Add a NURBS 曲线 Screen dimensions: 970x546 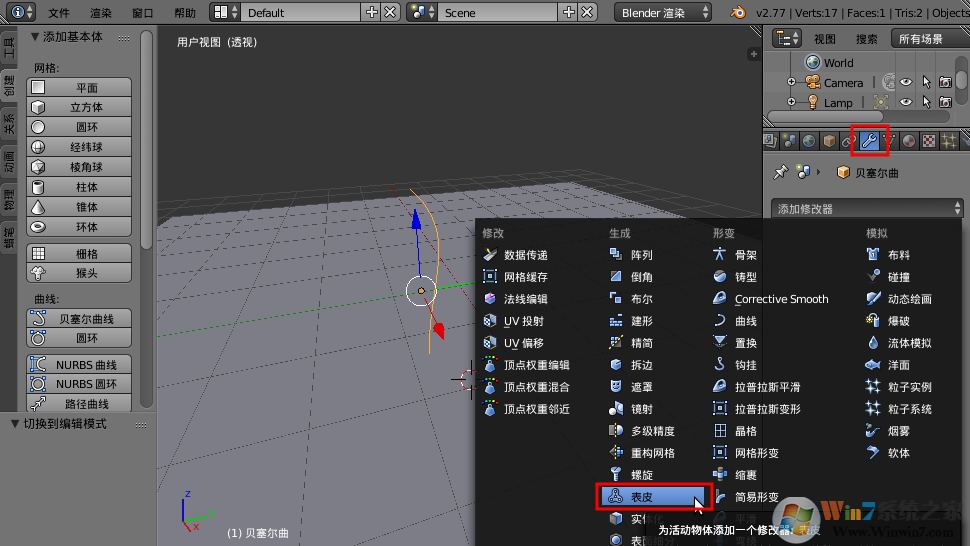(79, 365)
